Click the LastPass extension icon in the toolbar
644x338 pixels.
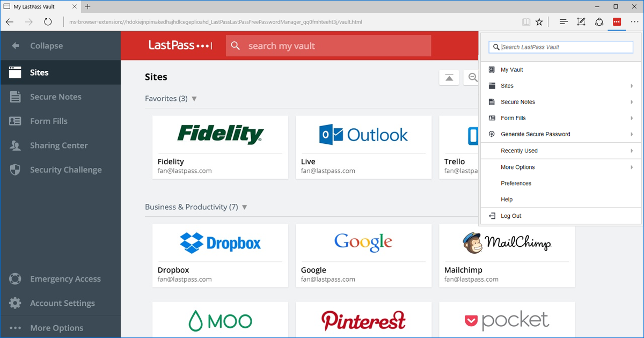[616, 23]
